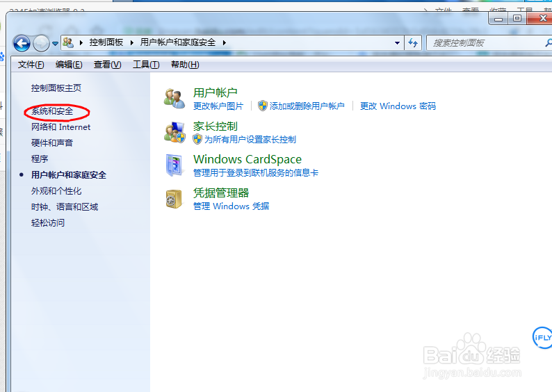Open the recent pages dropdown arrow
552x392 pixels.
56,44
